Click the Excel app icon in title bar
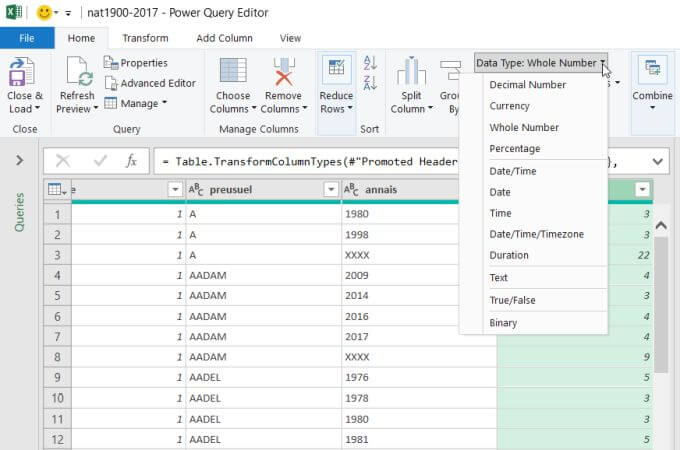This screenshot has height=450, width=680. 13,12
